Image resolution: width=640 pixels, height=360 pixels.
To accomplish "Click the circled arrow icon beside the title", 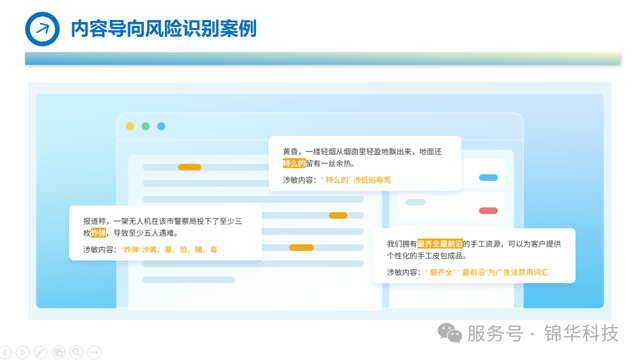I will [42, 29].
